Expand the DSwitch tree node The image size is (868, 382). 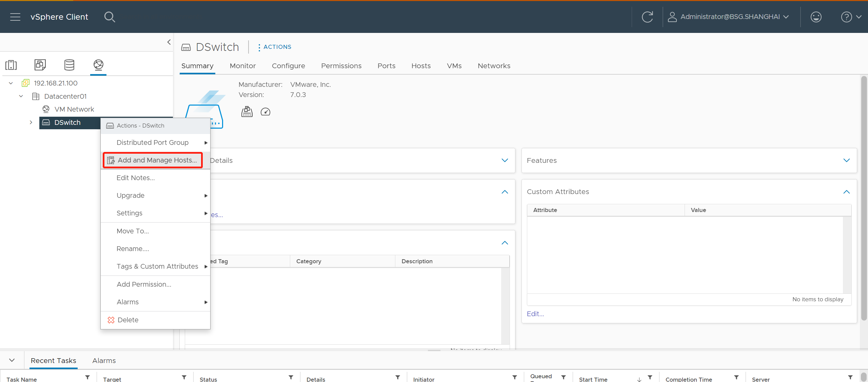click(31, 122)
